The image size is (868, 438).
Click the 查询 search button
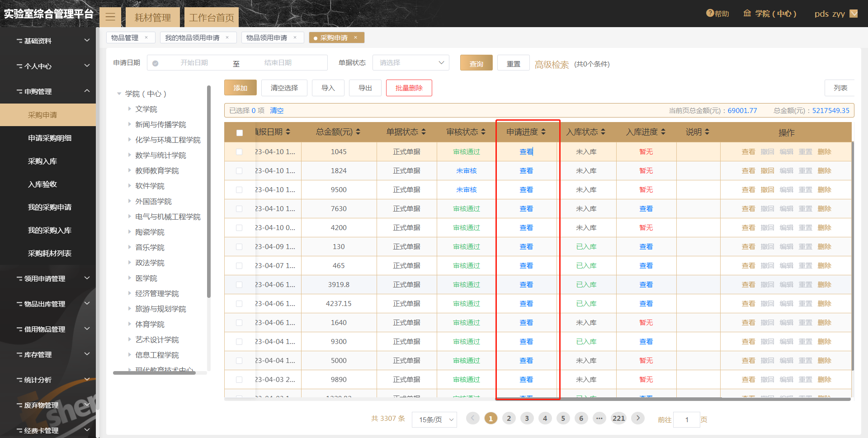click(476, 63)
